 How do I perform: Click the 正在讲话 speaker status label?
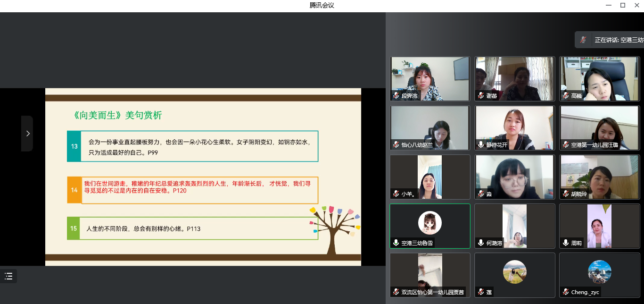pos(619,40)
